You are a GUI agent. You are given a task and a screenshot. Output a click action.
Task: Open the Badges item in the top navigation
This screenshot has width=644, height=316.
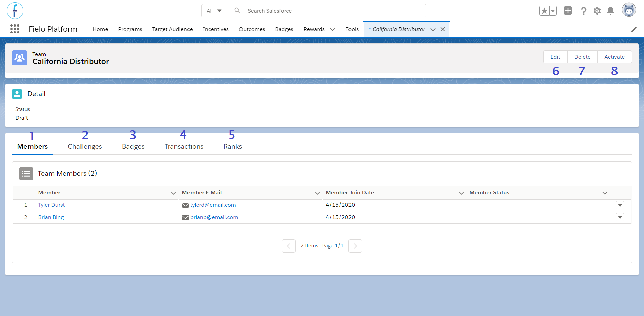point(284,29)
